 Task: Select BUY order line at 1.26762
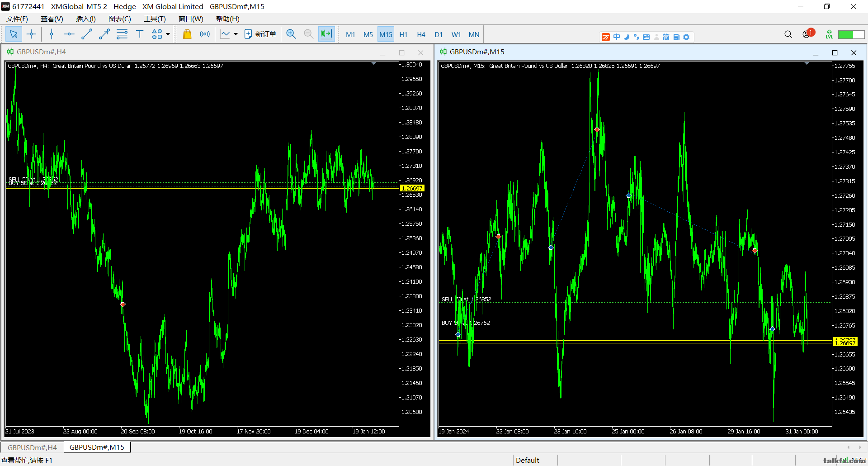(x=635, y=326)
